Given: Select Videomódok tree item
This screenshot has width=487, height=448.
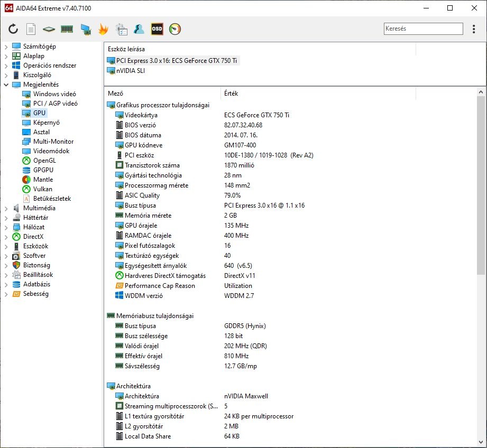Looking at the screenshot, I should coord(51,151).
